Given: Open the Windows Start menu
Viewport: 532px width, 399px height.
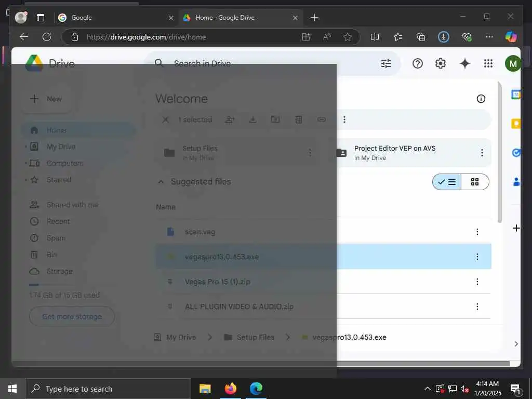Looking at the screenshot, I should coord(12,389).
